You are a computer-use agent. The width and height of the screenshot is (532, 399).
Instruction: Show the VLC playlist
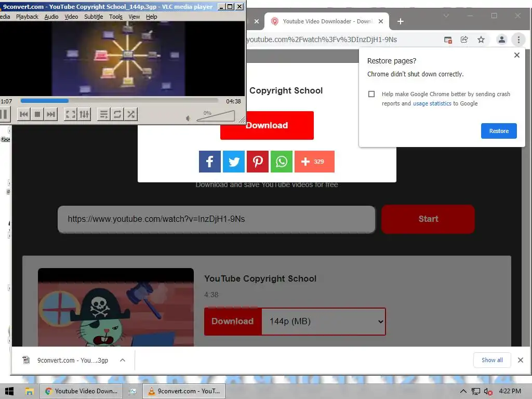tap(104, 114)
